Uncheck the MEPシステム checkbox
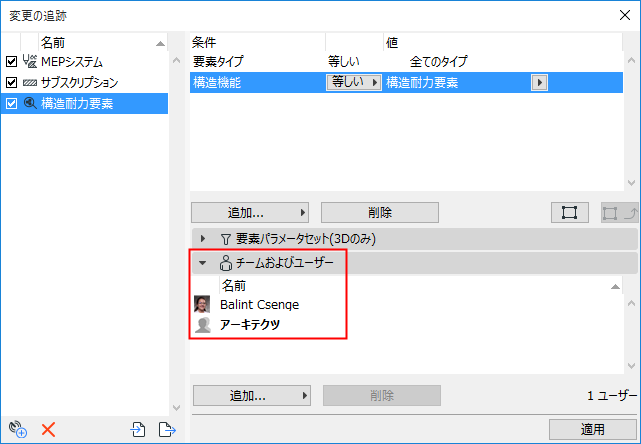Image resolution: width=641 pixels, height=444 pixels. (x=11, y=62)
